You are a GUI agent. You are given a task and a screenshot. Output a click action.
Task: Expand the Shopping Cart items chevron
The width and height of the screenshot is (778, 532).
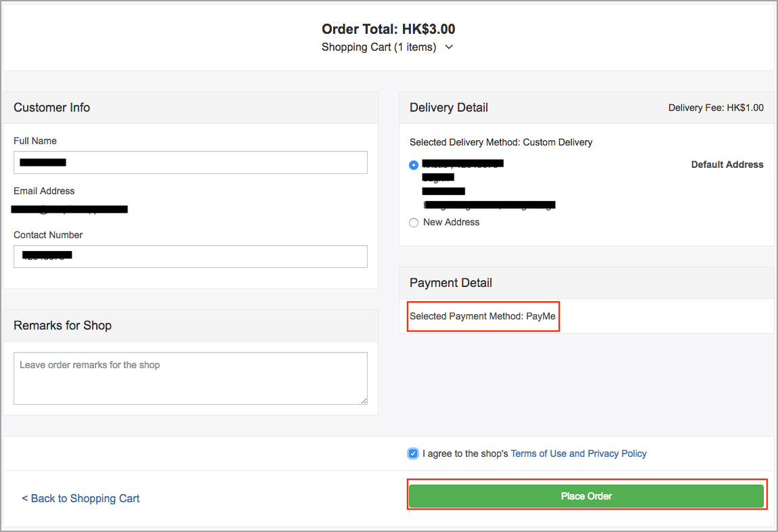448,47
